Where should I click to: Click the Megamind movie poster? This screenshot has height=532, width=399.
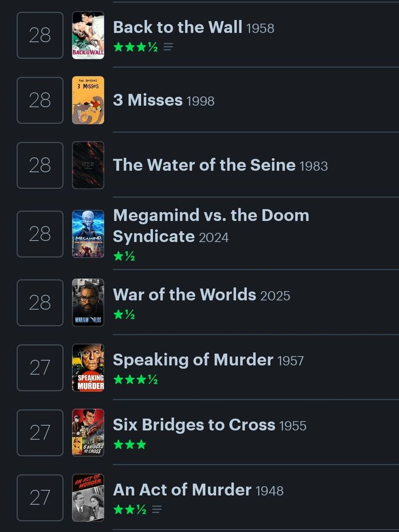pos(88,234)
